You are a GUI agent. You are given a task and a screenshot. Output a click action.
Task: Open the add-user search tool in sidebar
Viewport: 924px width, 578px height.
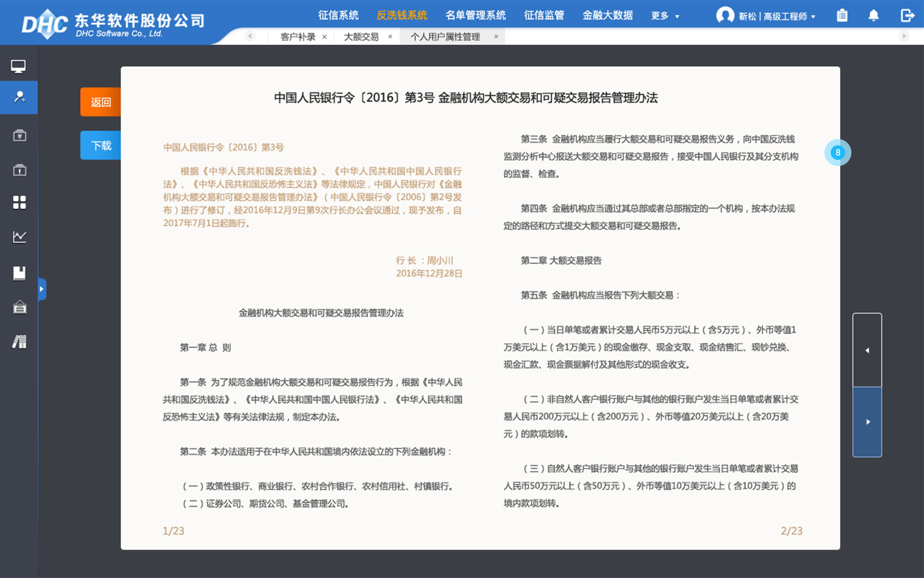click(x=19, y=98)
